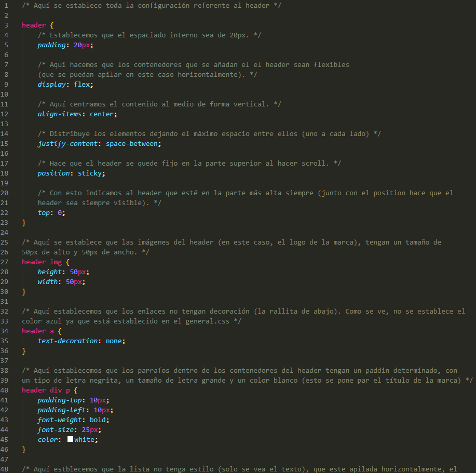Click the 'header div p' selector
Screen dimensions: 476x473
(x=46, y=390)
